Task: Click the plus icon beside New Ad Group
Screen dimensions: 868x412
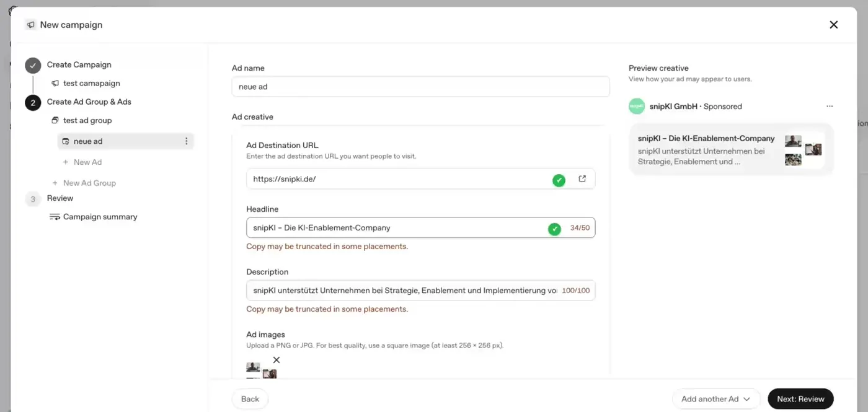Action: point(55,183)
